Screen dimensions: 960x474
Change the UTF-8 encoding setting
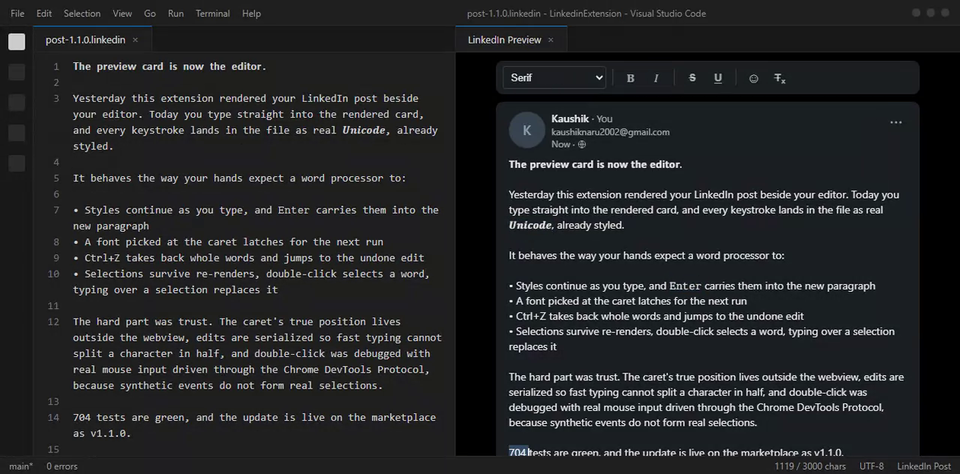click(872, 467)
